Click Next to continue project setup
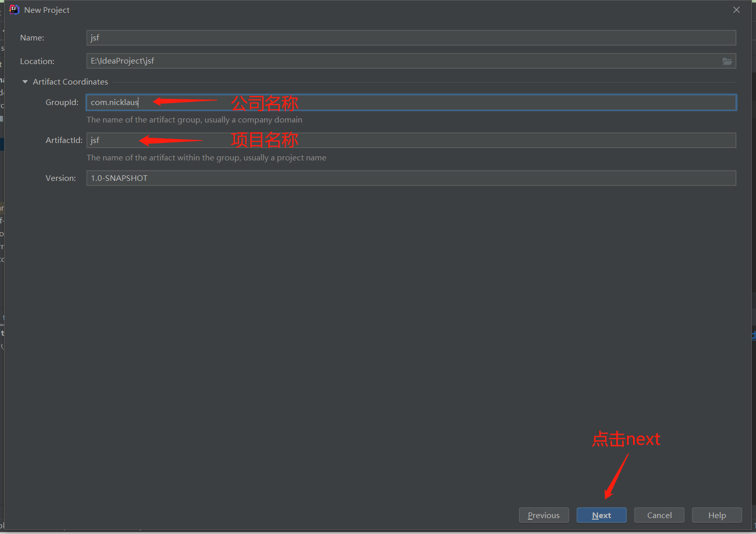The height and width of the screenshot is (534, 756). 601,515
